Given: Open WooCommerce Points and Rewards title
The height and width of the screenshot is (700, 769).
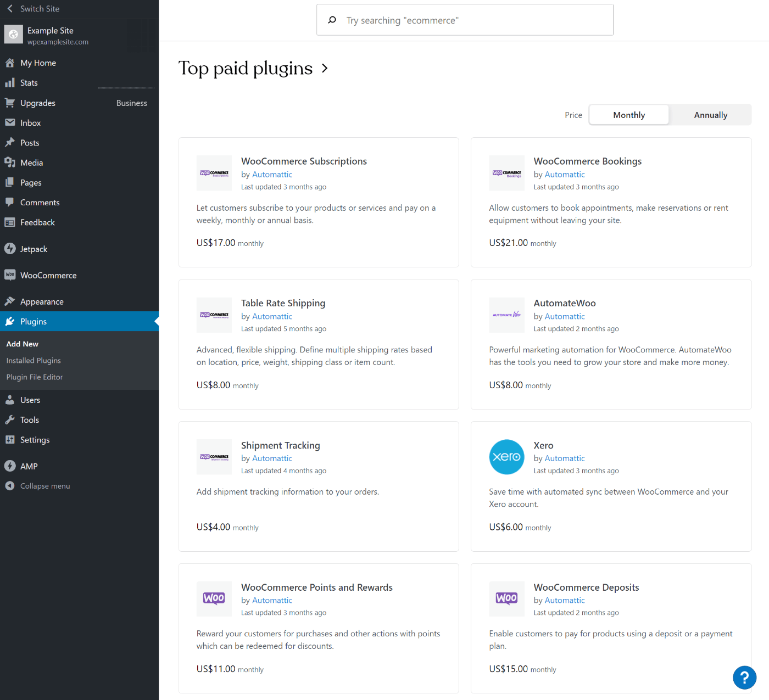Looking at the screenshot, I should tap(317, 587).
